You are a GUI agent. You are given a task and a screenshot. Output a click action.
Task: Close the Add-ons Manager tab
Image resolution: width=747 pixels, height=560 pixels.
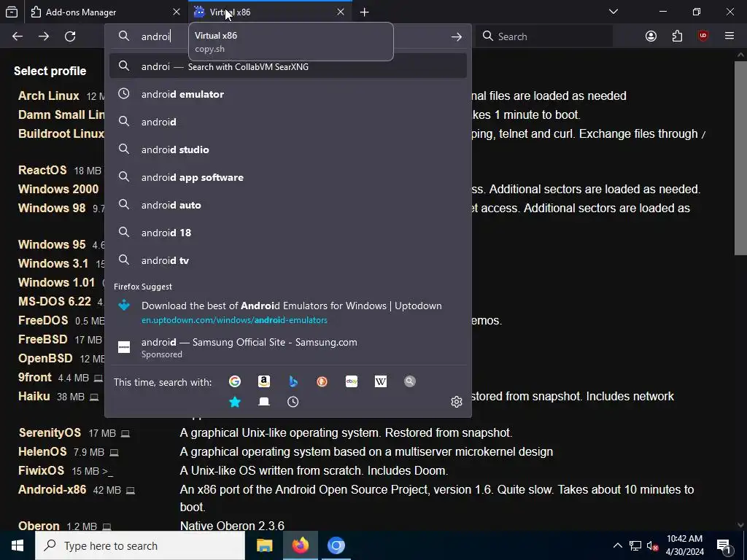pyautogui.click(x=177, y=12)
